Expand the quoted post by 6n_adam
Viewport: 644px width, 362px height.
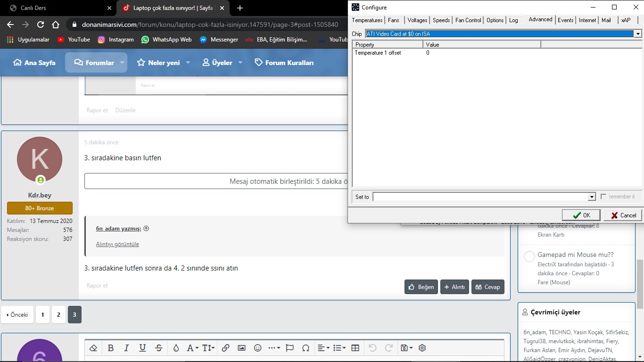pyautogui.click(x=146, y=229)
